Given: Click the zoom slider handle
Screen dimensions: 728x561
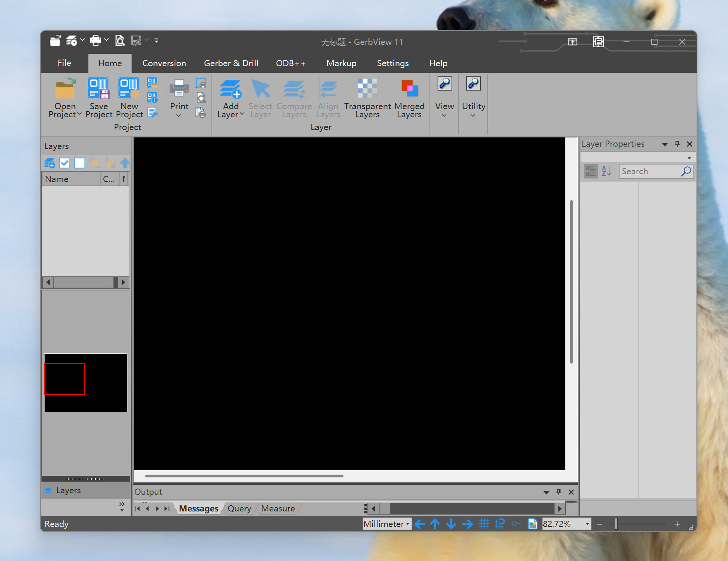Looking at the screenshot, I should click(616, 524).
